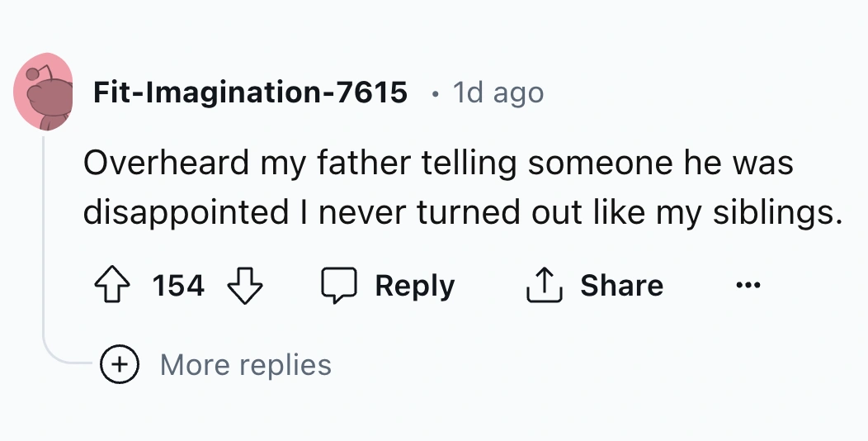The width and height of the screenshot is (868, 441).
Task: Open the Fit-Imagination-7615 user profile
Action: tap(250, 92)
